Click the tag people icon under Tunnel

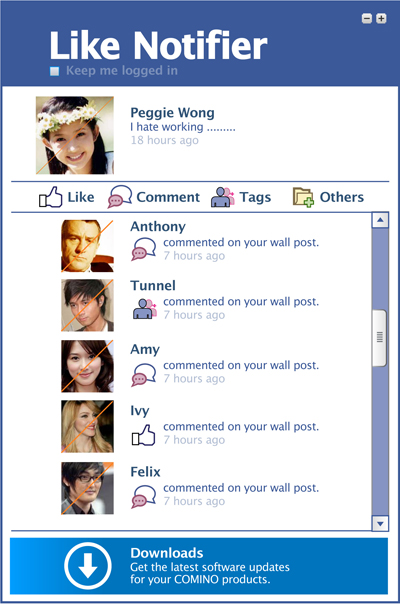tap(145, 309)
